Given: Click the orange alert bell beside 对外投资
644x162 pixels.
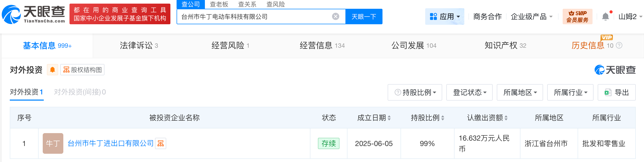Looking at the screenshot, I should (x=53, y=70).
